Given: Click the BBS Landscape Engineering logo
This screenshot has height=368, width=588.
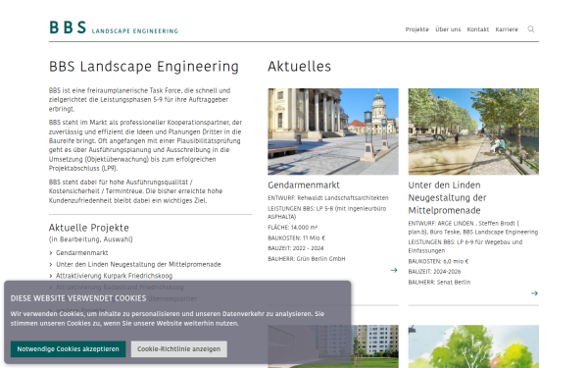Looking at the screenshot, I should point(114,27).
